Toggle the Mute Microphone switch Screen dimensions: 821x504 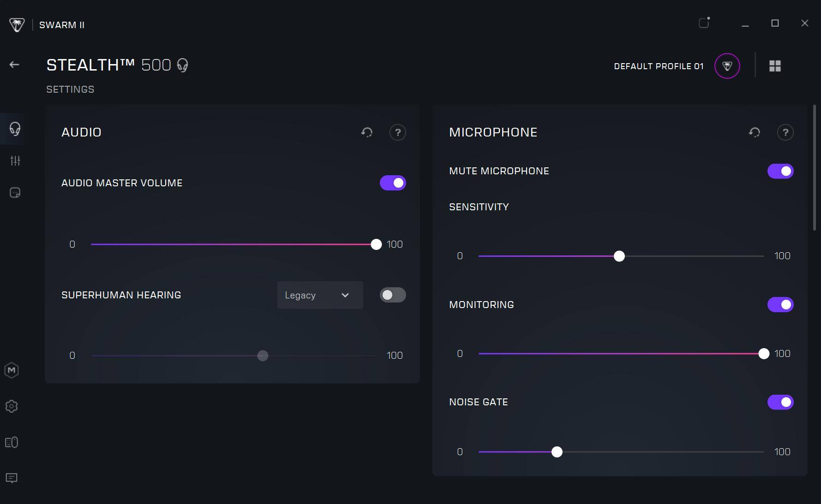point(780,171)
